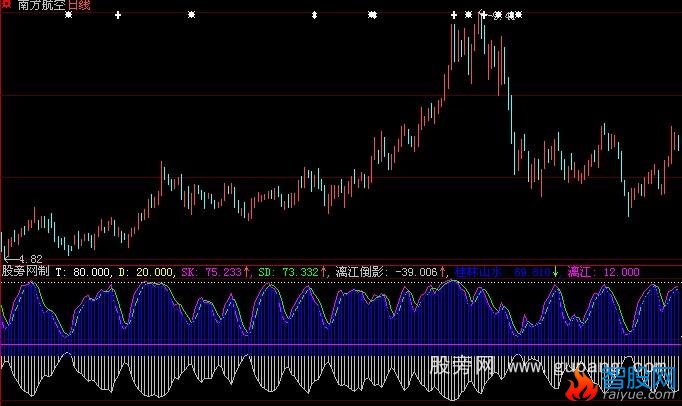Click the red up arrow after SD value

click(x=325, y=271)
